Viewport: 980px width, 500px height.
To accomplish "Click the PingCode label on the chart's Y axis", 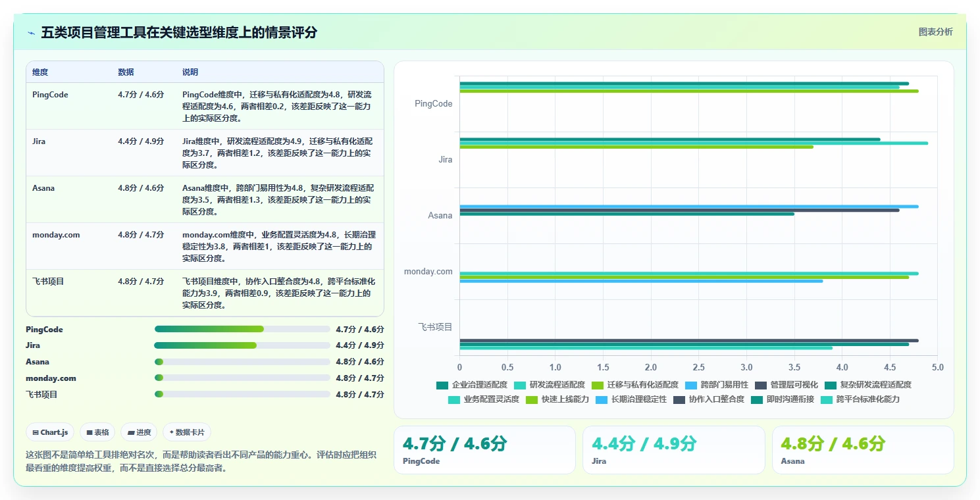I will [x=433, y=104].
